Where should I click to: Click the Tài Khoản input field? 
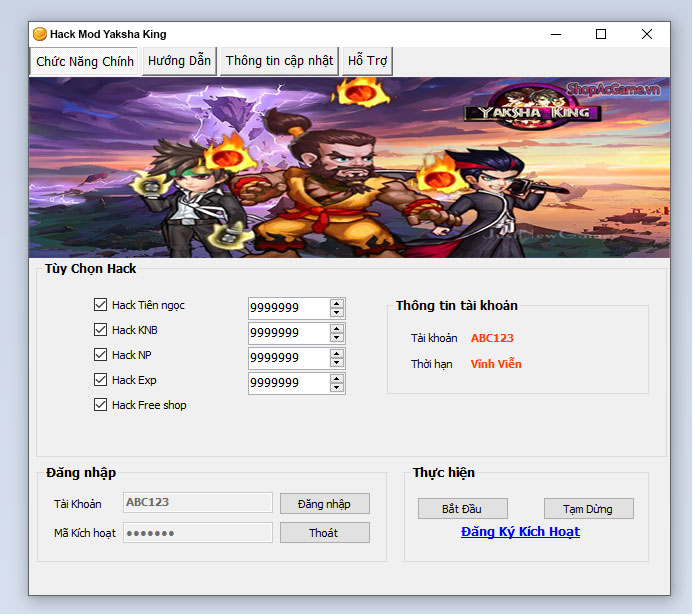click(x=198, y=503)
